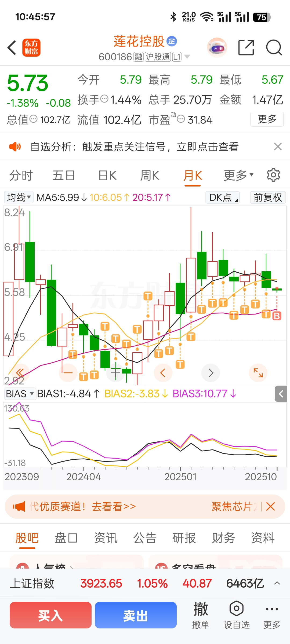
Task: Expand the 更多 chart period dropdown
Action: click(238, 175)
